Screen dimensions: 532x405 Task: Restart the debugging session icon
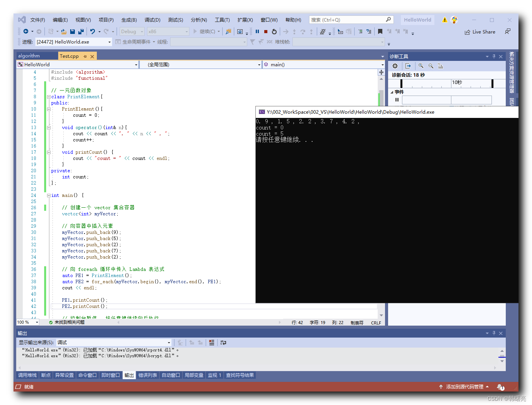tap(274, 32)
